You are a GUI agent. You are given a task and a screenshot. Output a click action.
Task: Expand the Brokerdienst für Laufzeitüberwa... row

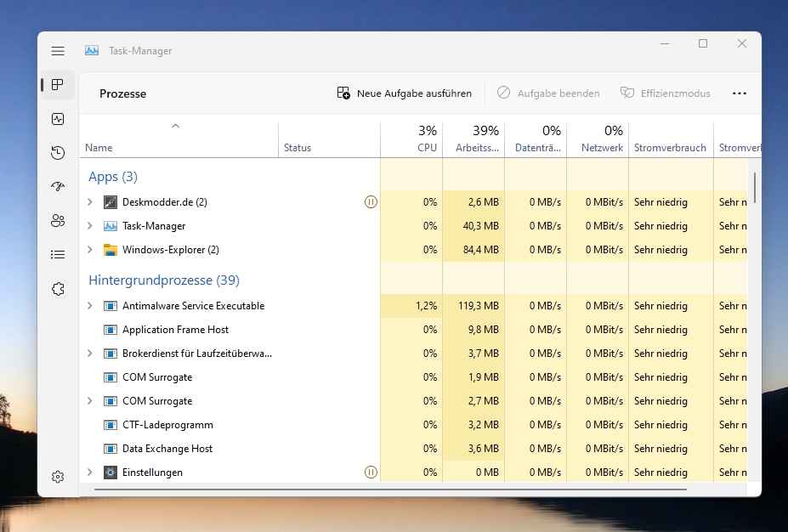point(90,354)
